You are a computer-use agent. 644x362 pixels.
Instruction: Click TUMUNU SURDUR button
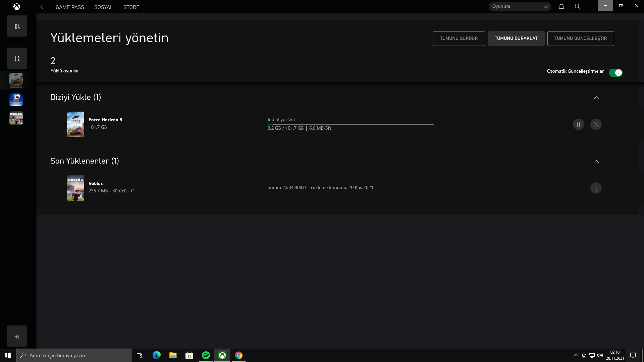[459, 39]
